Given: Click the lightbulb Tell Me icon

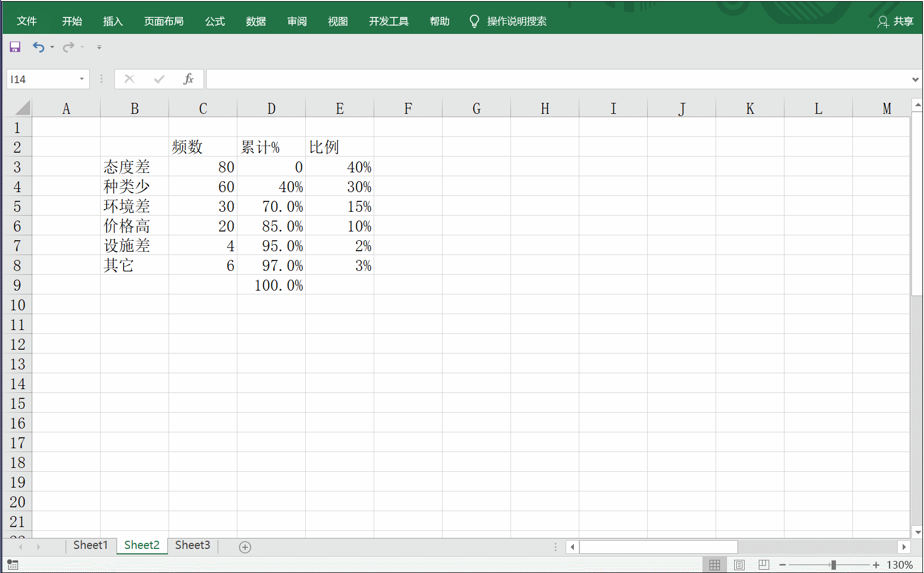Looking at the screenshot, I should click(x=474, y=21).
